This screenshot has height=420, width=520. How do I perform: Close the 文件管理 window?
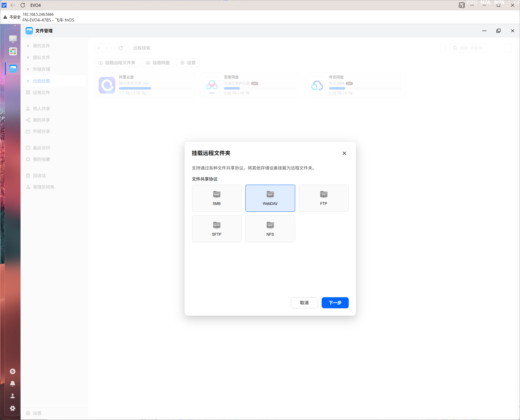[513, 31]
